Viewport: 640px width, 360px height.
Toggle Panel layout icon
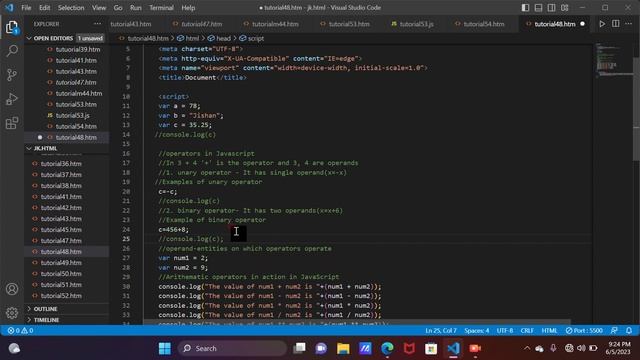(538, 8)
